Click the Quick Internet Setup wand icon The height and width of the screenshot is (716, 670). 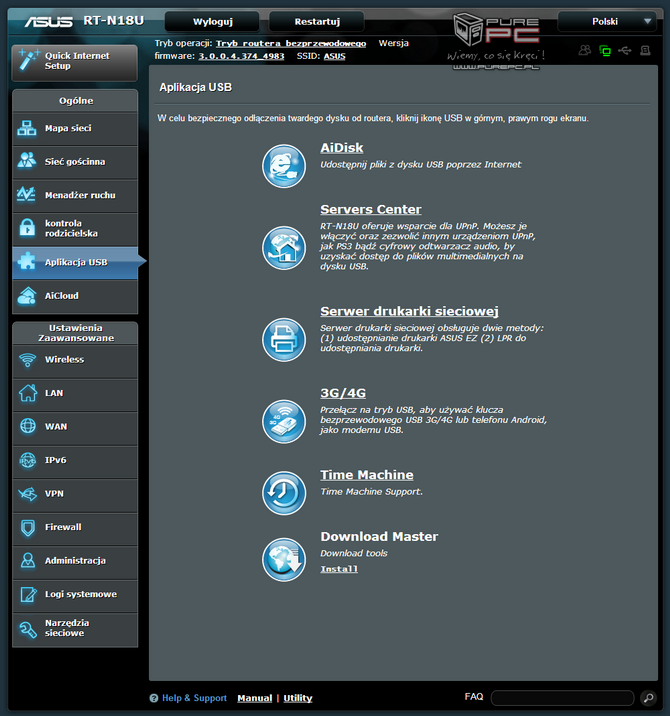tap(28, 61)
